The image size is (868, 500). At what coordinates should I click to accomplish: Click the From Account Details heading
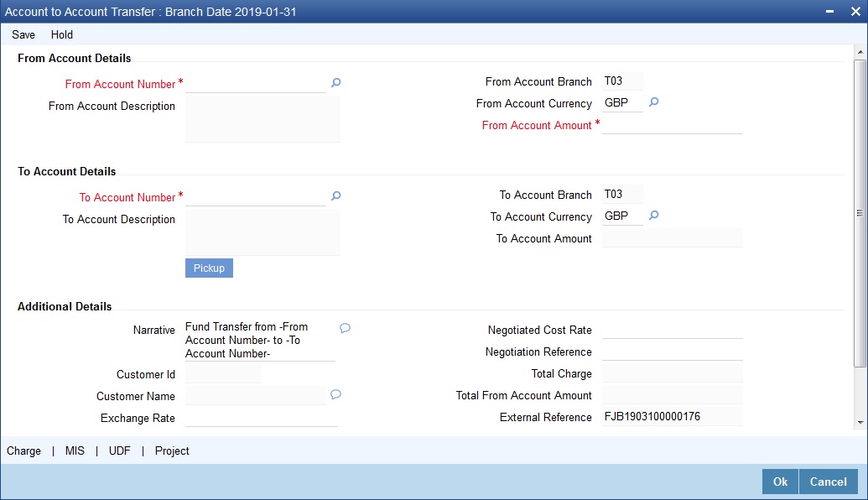(x=74, y=58)
